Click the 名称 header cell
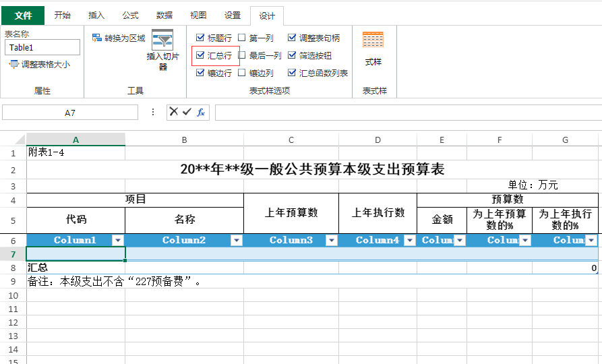Viewport: 602px width, 364px height. pyautogui.click(x=184, y=220)
